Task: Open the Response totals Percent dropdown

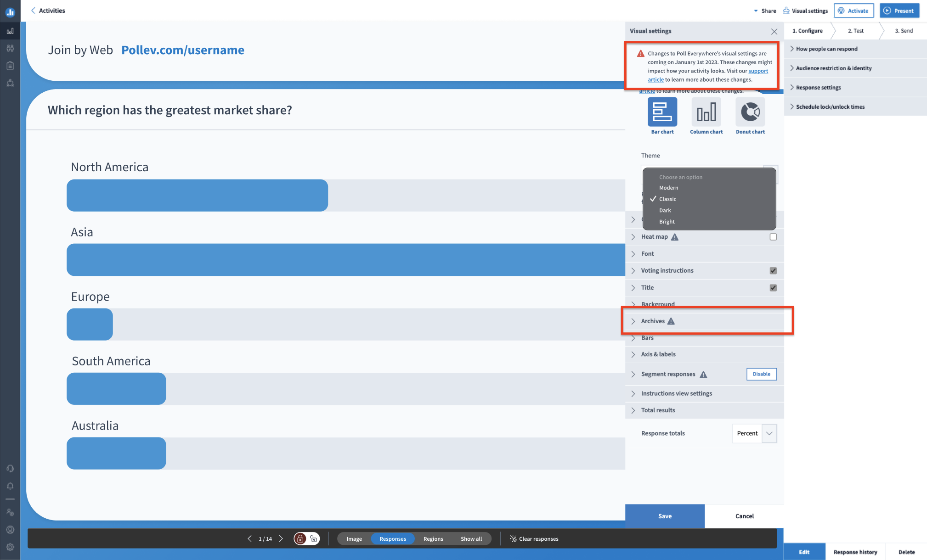Action: pos(770,433)
